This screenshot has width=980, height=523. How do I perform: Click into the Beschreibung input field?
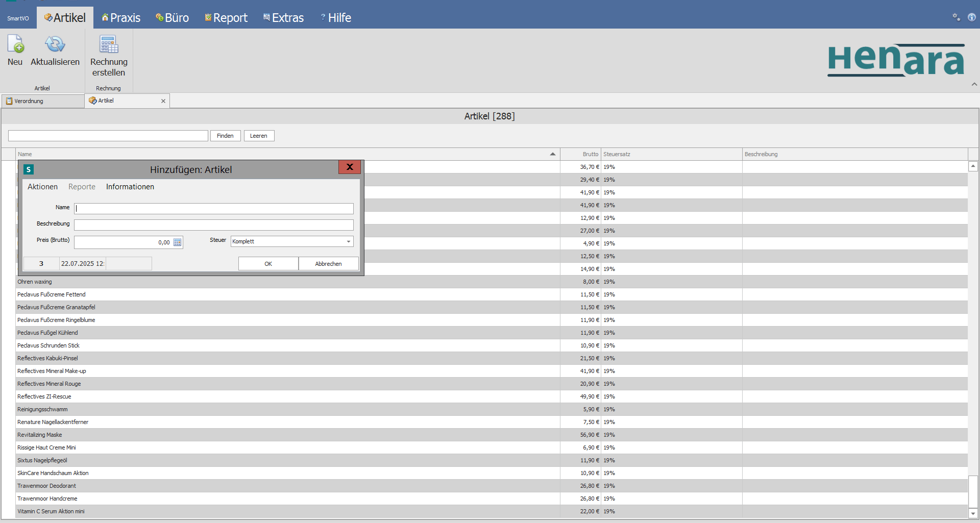point(213,225)
